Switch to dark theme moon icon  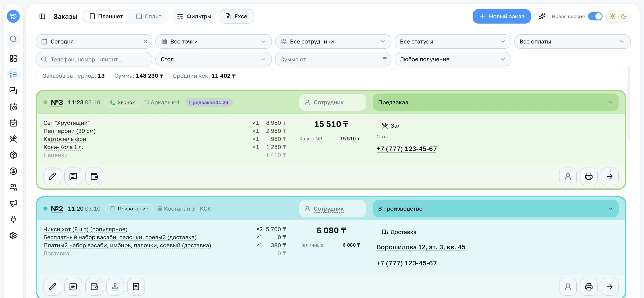click(624, 16)
